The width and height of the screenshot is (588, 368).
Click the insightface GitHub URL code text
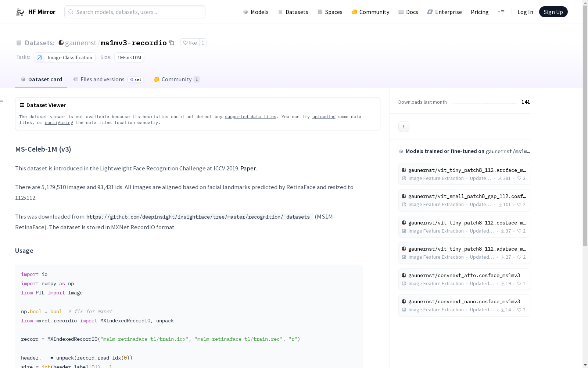200,217
